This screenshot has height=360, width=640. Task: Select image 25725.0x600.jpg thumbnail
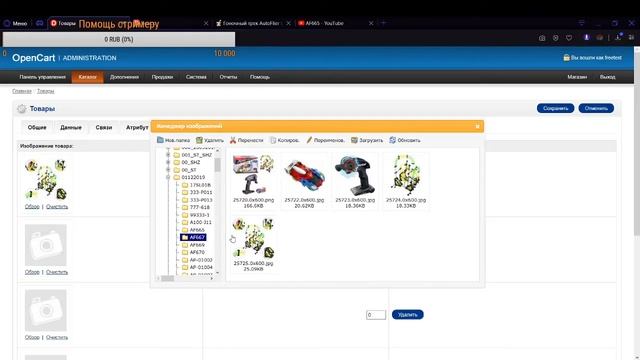coord(253,239)
